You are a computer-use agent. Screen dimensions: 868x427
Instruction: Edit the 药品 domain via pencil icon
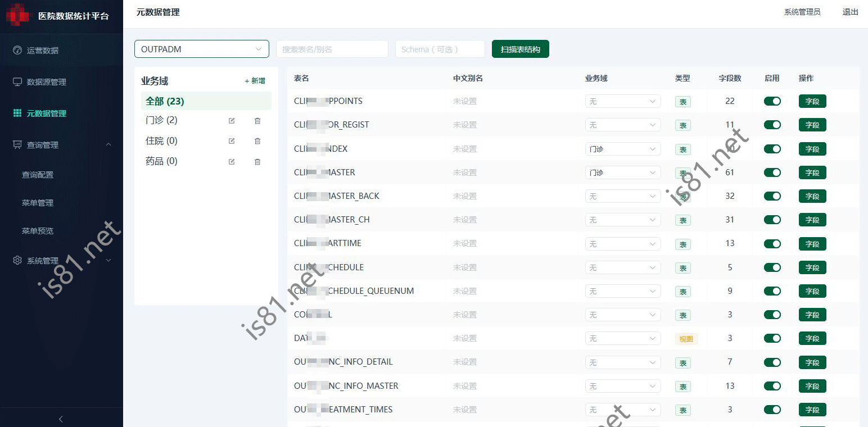[x=232, y=162]
